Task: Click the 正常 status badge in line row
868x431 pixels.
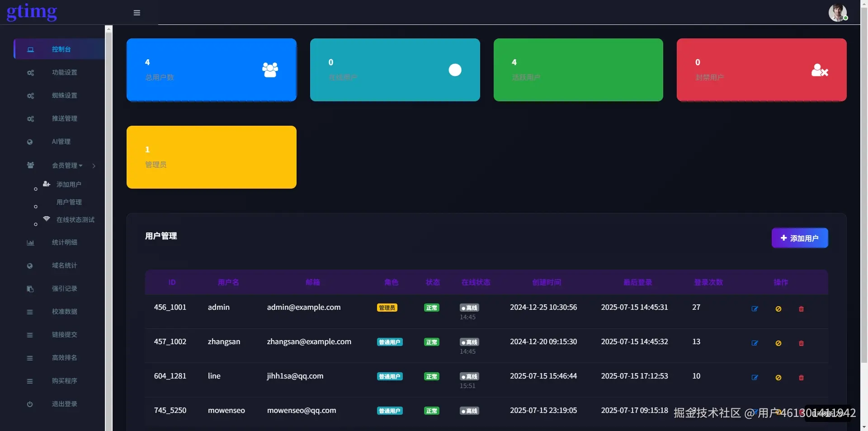Action: (x=432, y=376)
